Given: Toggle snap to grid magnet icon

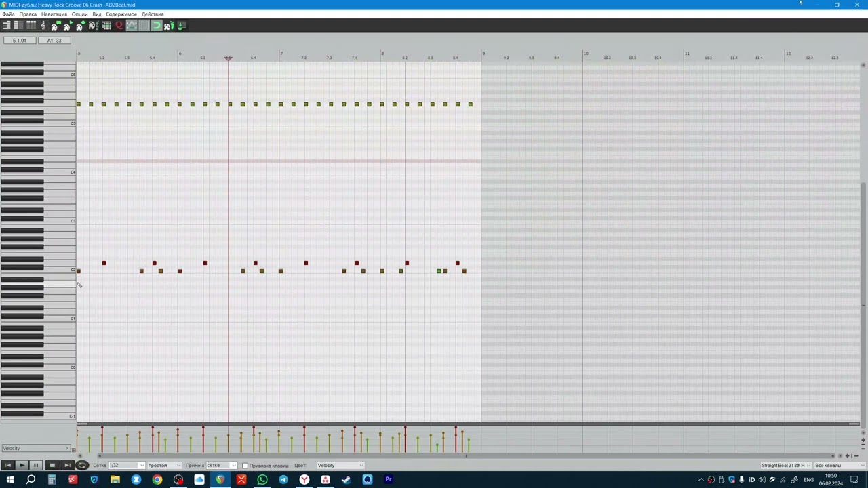Looking at the screenshot, I should [x=157, y=26].
